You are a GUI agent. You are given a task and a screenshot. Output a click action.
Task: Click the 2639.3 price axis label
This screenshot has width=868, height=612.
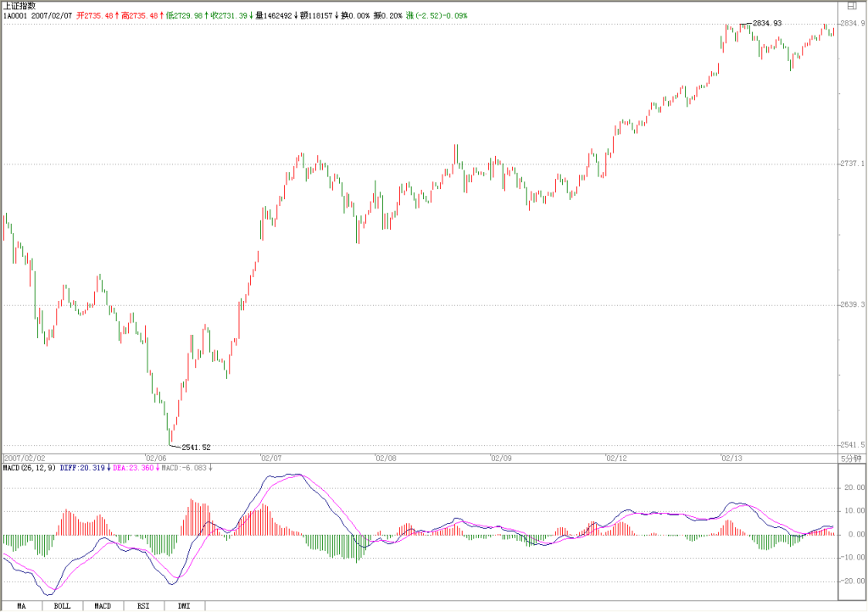coord(852,305)
